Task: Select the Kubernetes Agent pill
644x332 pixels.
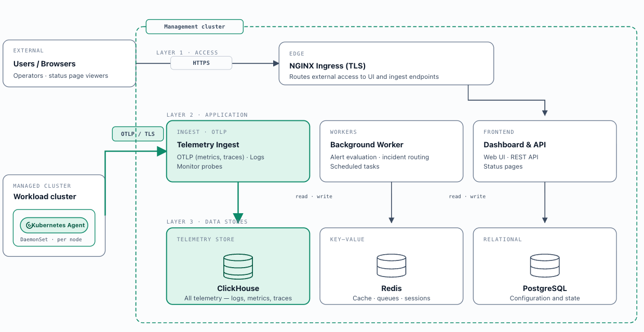Action: 54,225
